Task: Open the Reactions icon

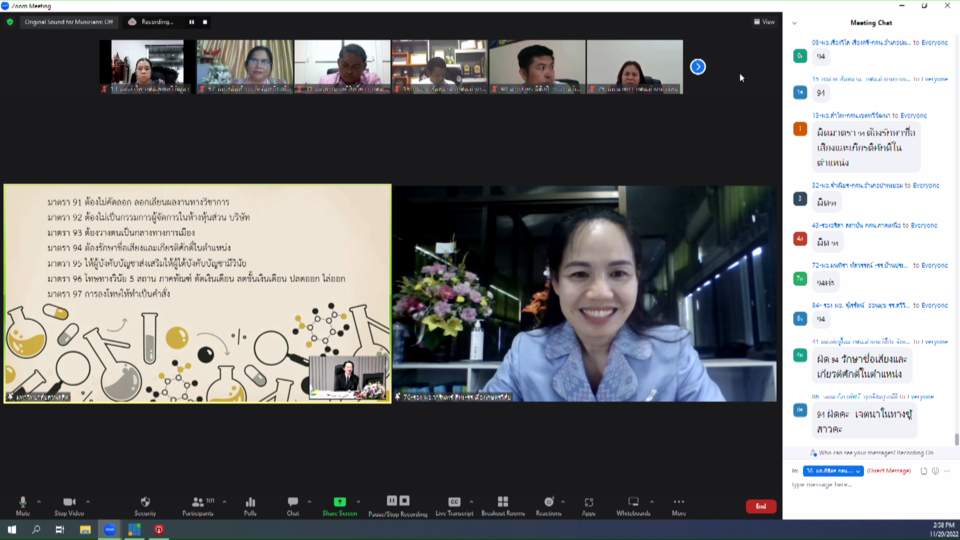Action: (549, 502)
